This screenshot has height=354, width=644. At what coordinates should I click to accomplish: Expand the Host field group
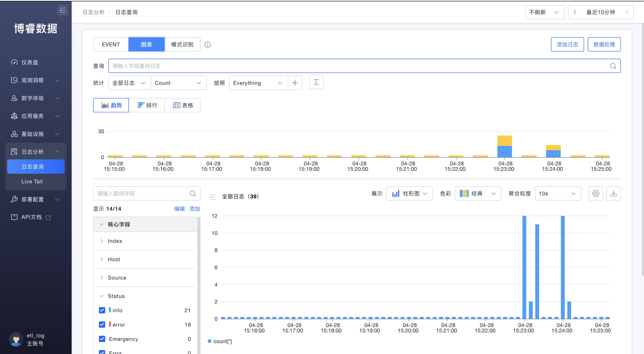click(x=114, y=259)
